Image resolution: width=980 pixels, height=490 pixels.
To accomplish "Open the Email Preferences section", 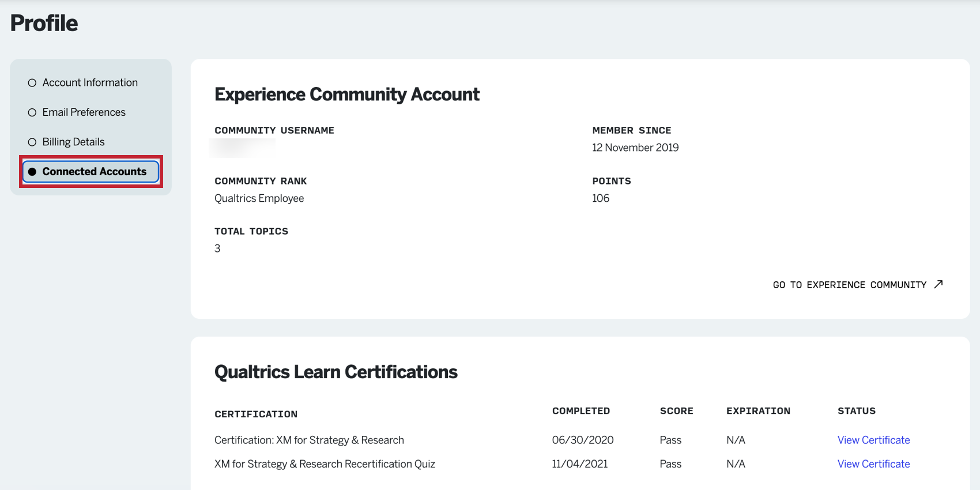I will click(x=84, y=112).
